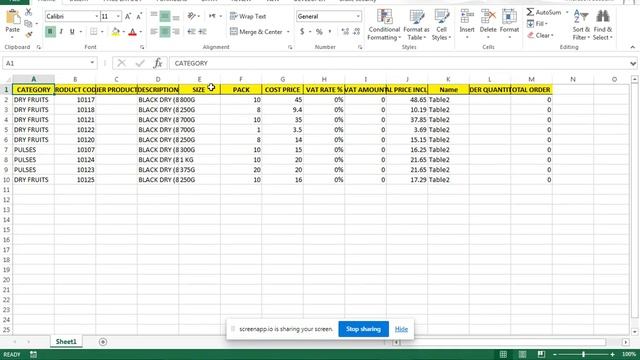Screen dimensions: 640x360
Task: Toggle Align Right
Action: click(176, 31)
